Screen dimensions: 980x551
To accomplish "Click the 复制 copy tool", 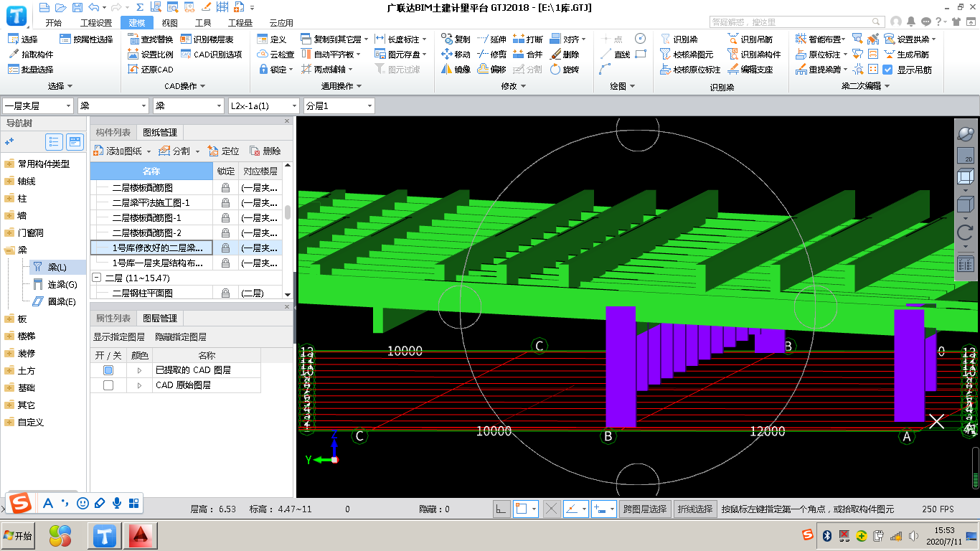I will pyautogui.click(x=456, y=39).
